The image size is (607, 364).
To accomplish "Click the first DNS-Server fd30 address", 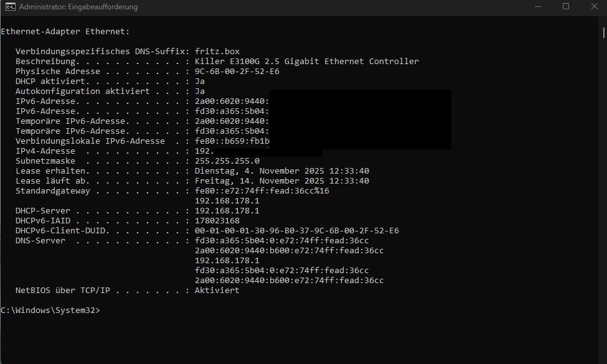I will click(x=282, y=241).
